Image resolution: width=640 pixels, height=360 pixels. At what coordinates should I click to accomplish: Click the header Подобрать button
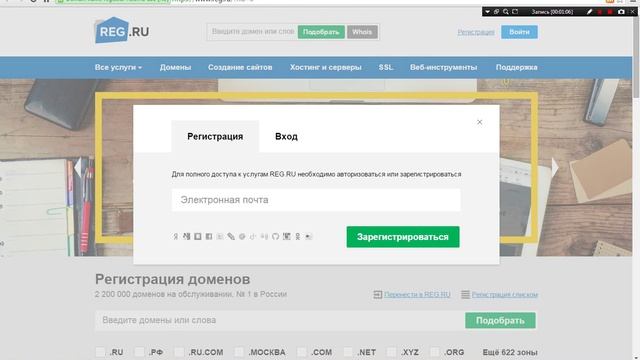(x=321, y=32)
